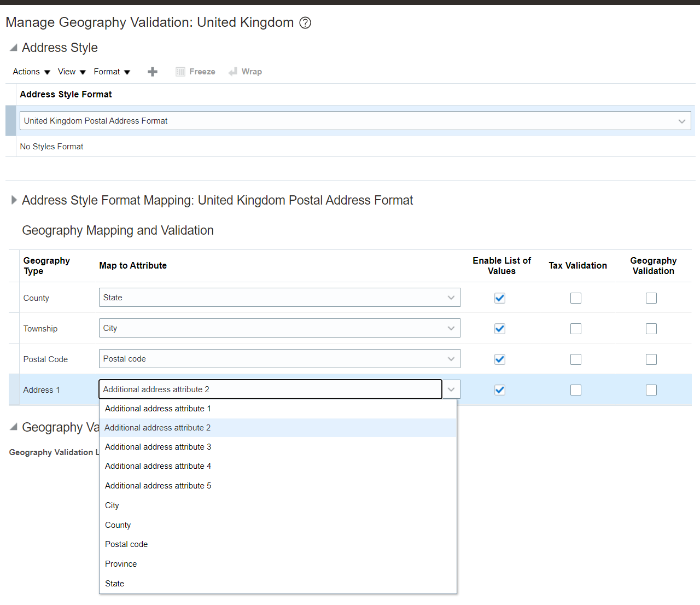
Task: Click the Freeze toolbar button
Action: click(195, 72)
